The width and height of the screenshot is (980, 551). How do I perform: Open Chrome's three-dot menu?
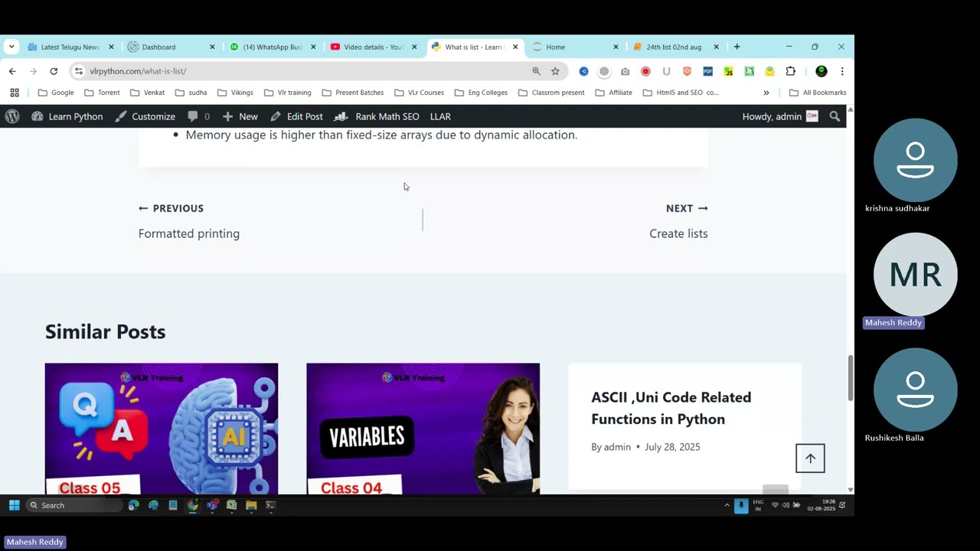[842, 71]
